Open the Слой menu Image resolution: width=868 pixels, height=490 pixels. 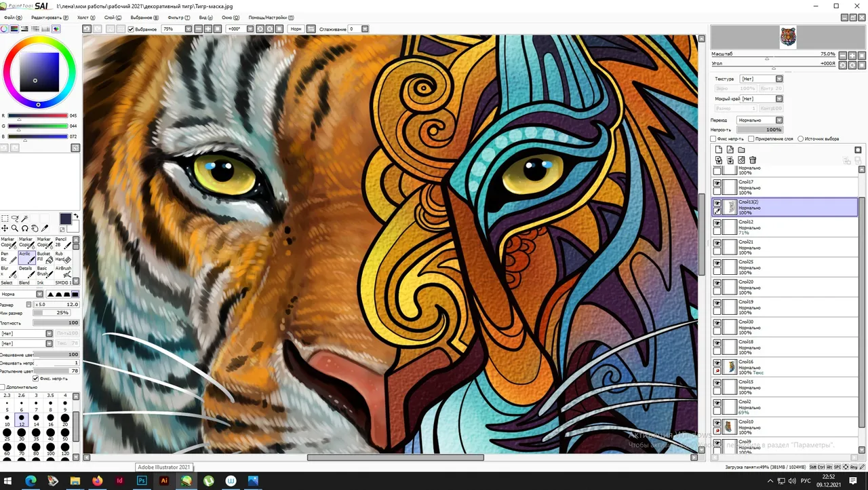click(113, 18)
